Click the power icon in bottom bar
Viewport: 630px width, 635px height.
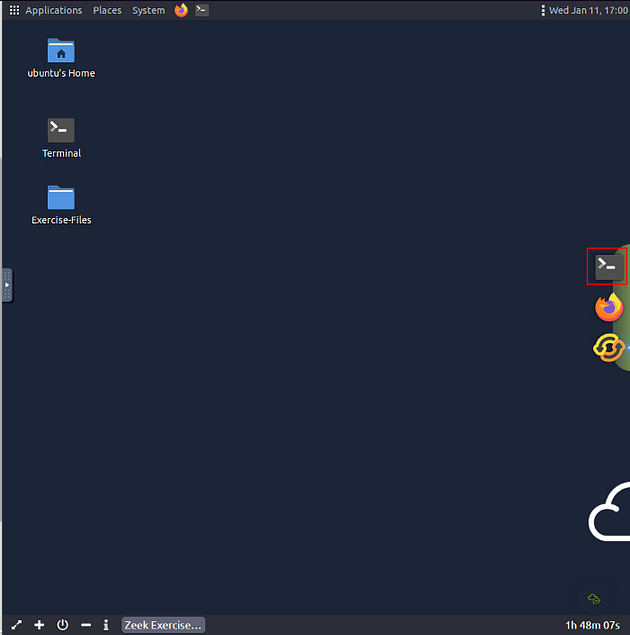pos(62,625)
